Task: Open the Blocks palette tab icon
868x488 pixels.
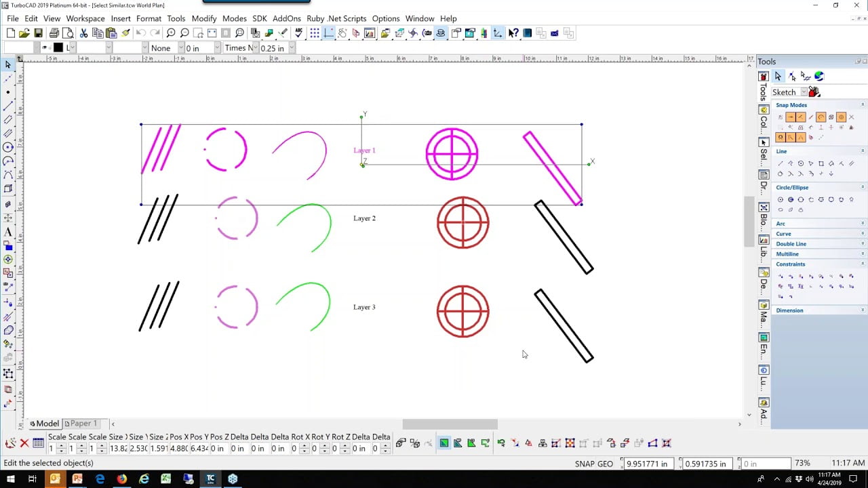Action: (764, 207)
